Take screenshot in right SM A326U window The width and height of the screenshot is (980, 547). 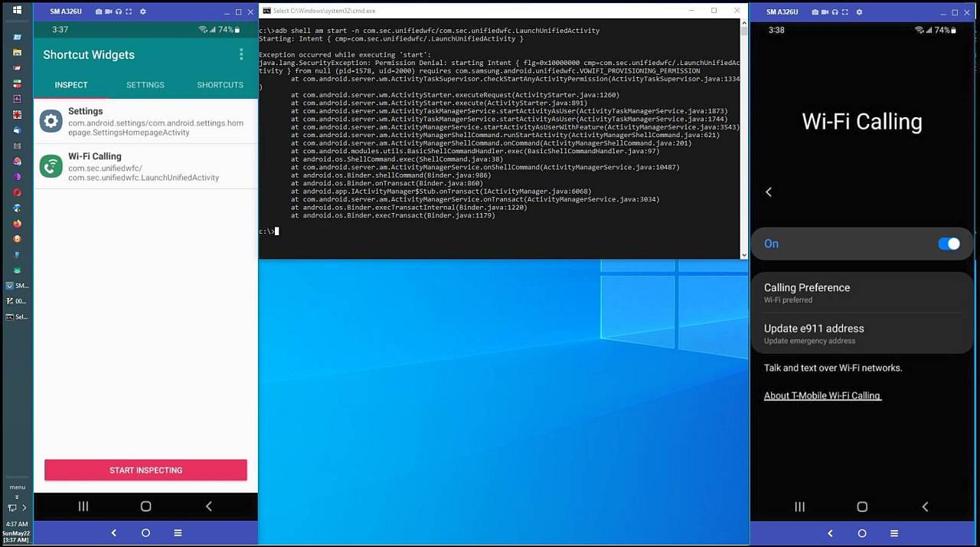815,12
